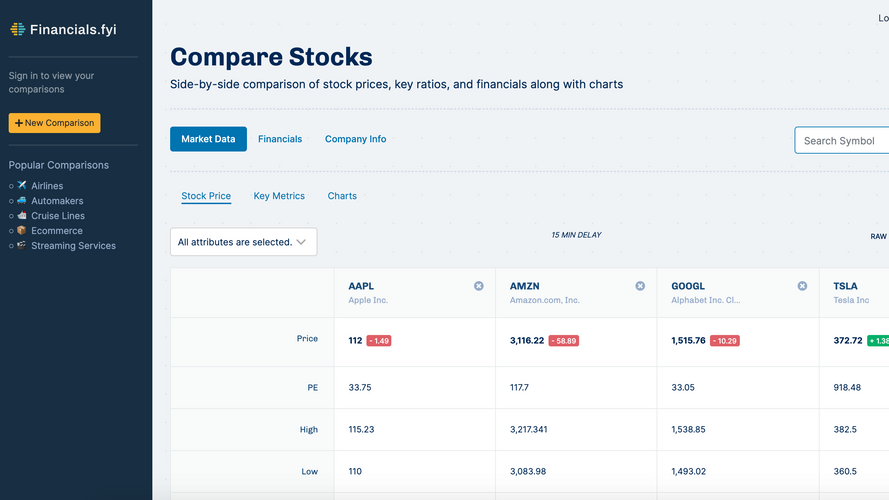Switch to the Market Data tab
Viewport: 889px width, 500px height.
click(208, 139)
